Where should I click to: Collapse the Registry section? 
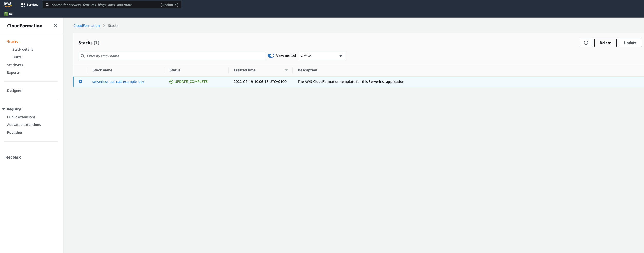coord(4,109)
